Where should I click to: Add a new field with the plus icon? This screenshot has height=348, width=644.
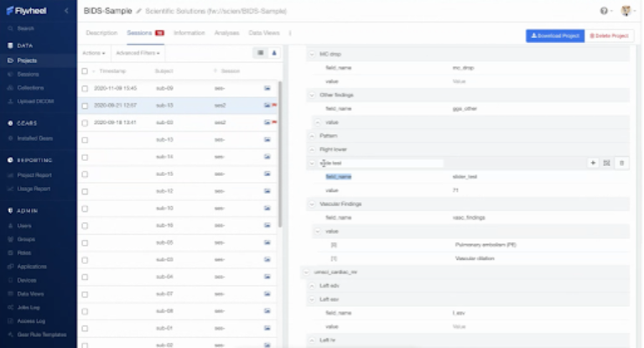(x=594, y=163)
